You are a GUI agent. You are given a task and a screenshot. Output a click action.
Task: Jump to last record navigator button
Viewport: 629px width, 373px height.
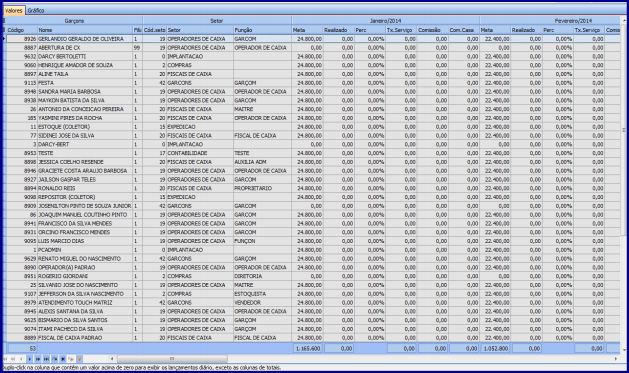pyautogui.click(x=47, y=359)
